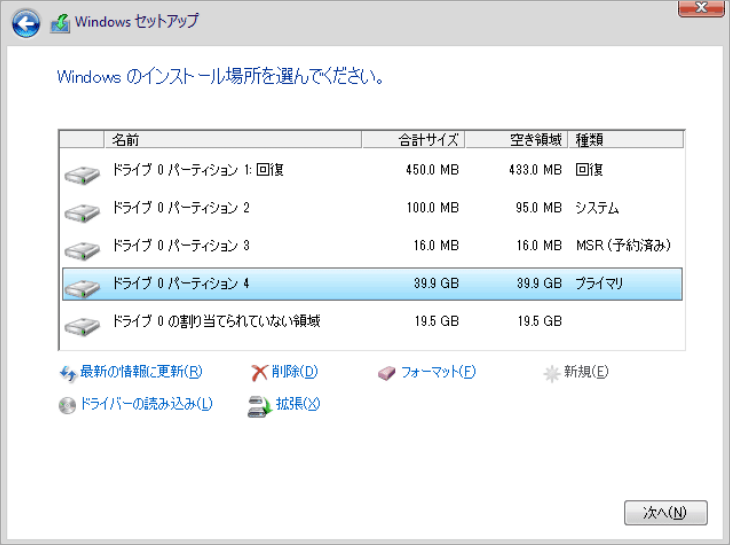This screenshot has height=545, width=730.
Task: Select ドライブ 0 パーティション 4 row
Action: [x=372, y=283]
